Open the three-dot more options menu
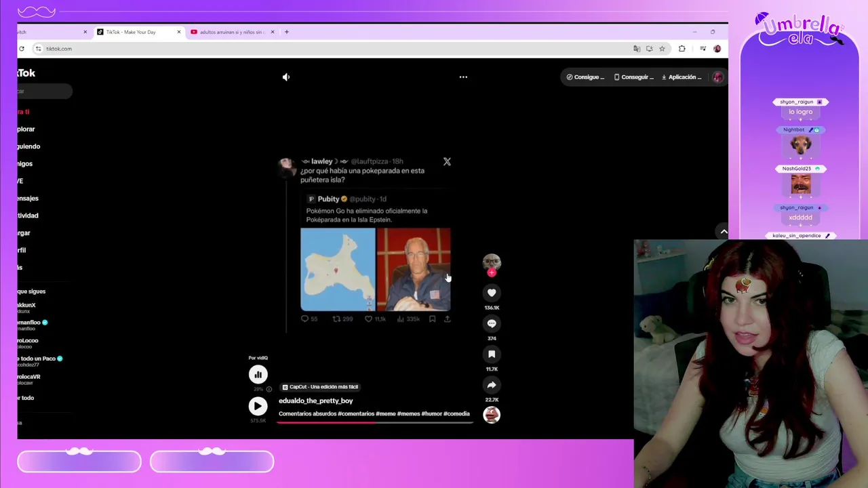 [x=463, y=77]
